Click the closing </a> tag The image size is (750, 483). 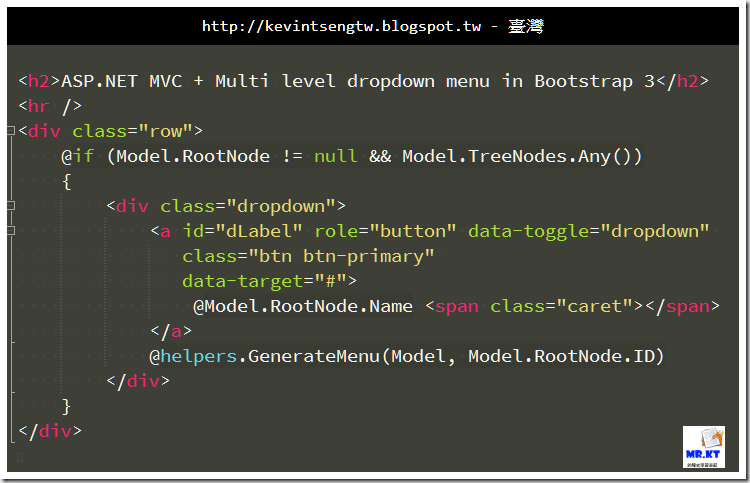pos(171,330)
